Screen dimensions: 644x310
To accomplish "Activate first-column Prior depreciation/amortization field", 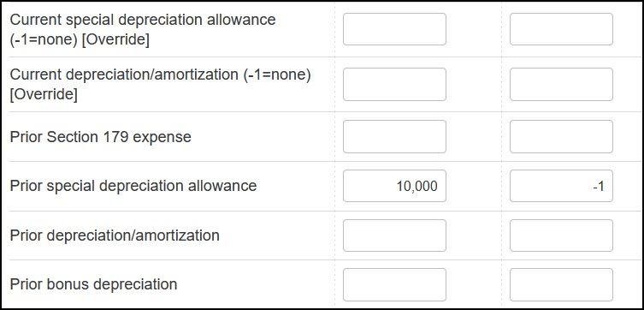I will tap(394, 235).
